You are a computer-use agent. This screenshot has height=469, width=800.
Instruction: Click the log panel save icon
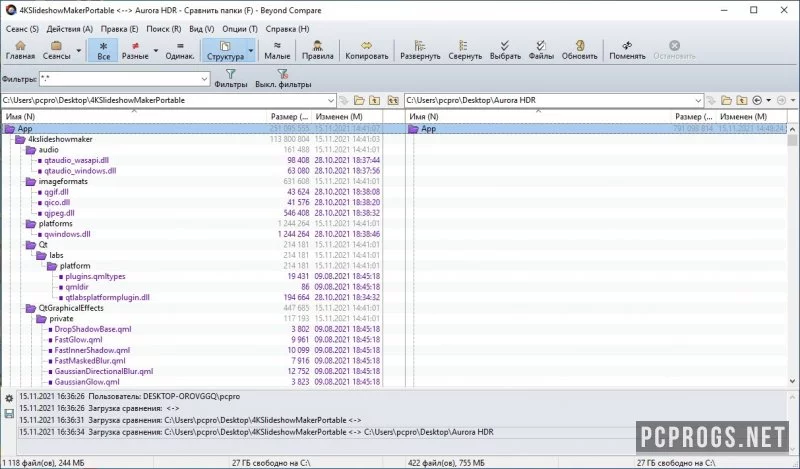(x=9, y=413)
